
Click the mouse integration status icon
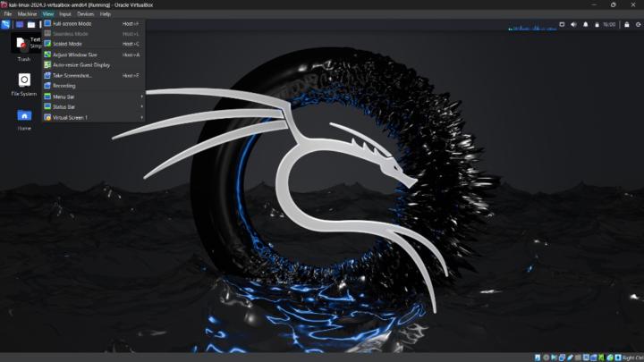(609, 358)
